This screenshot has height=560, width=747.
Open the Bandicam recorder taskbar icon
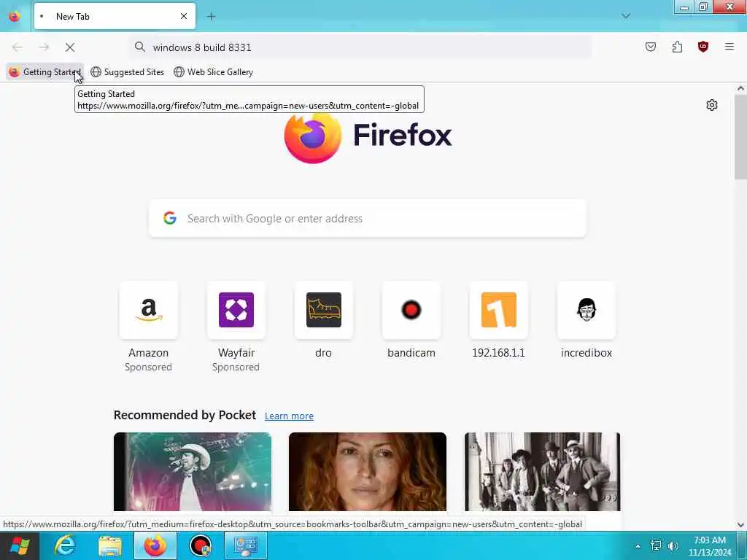(x=201, y=545)
